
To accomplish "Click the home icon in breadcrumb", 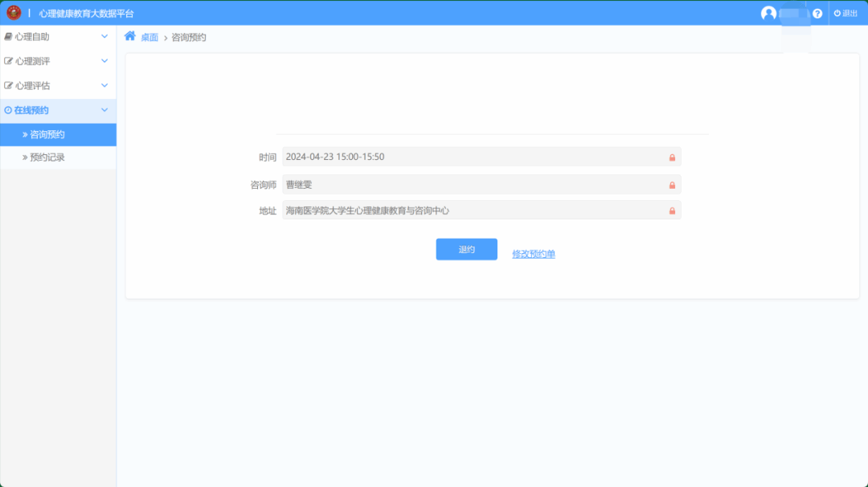I will (130, 36).
